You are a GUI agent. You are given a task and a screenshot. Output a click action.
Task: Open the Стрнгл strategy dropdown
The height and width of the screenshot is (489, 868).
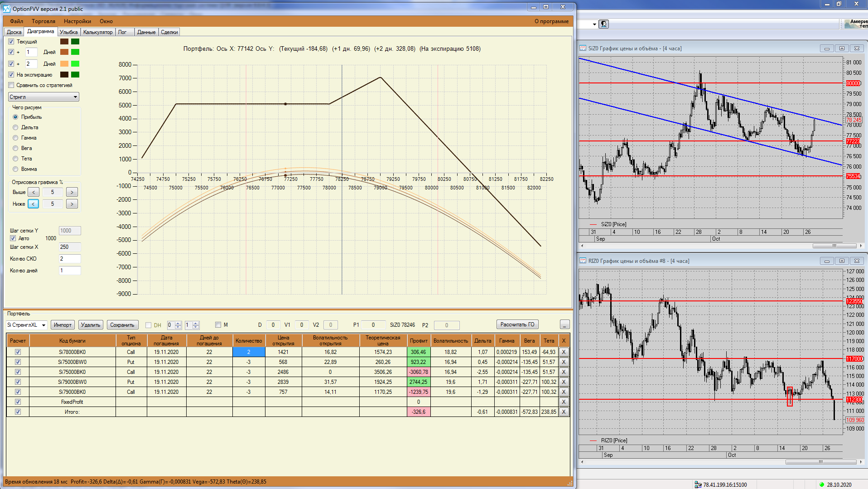click(x=43, y=97)
